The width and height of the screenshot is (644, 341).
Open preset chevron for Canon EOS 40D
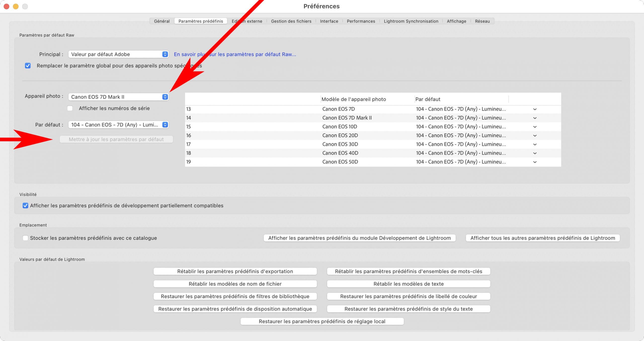click(535, 153)
